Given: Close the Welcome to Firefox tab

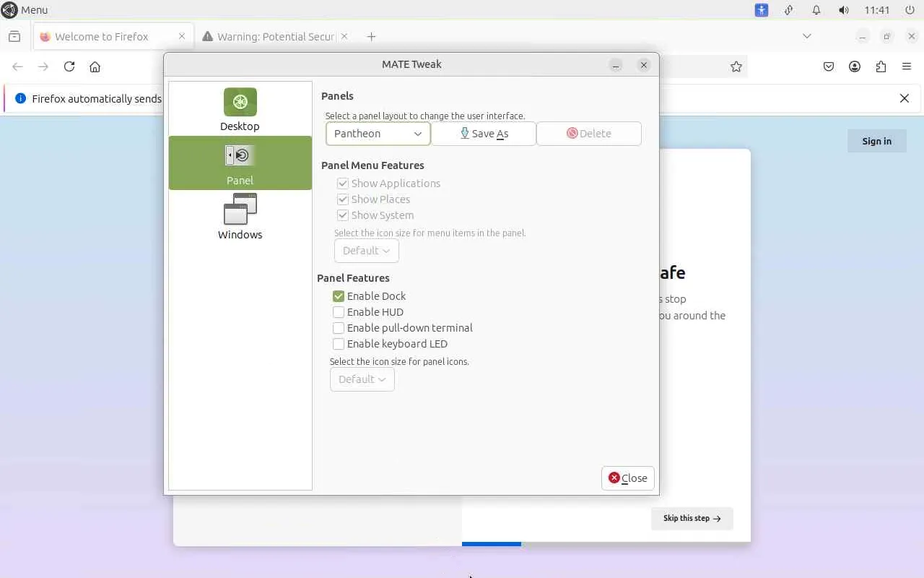Looking at the screenshot, I should (x=182, y=36).
